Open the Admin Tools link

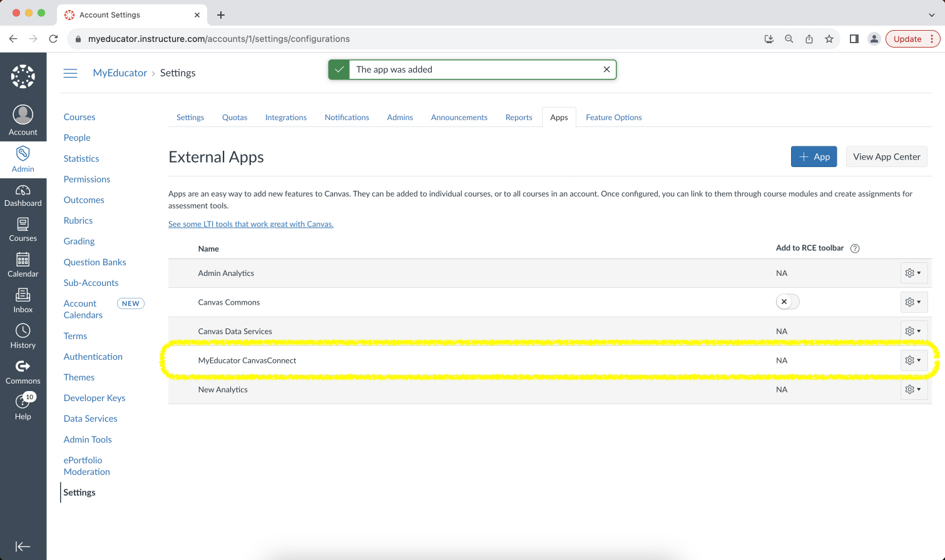pos(88,439)
